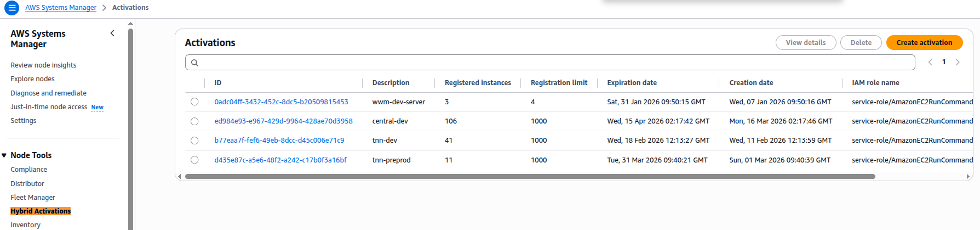
Task: Click AWS Systems Manager breadcrumb link
Action: [x=61, y=8]
